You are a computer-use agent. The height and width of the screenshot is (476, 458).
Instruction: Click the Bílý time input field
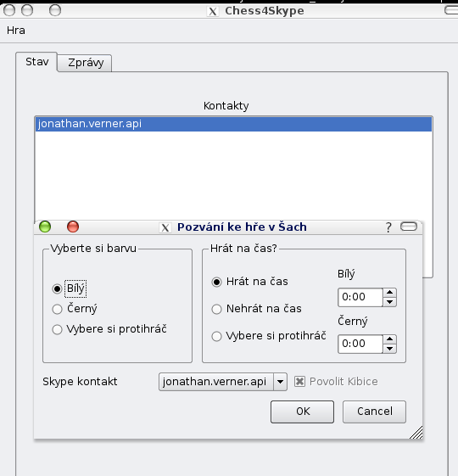coord(360,297)
